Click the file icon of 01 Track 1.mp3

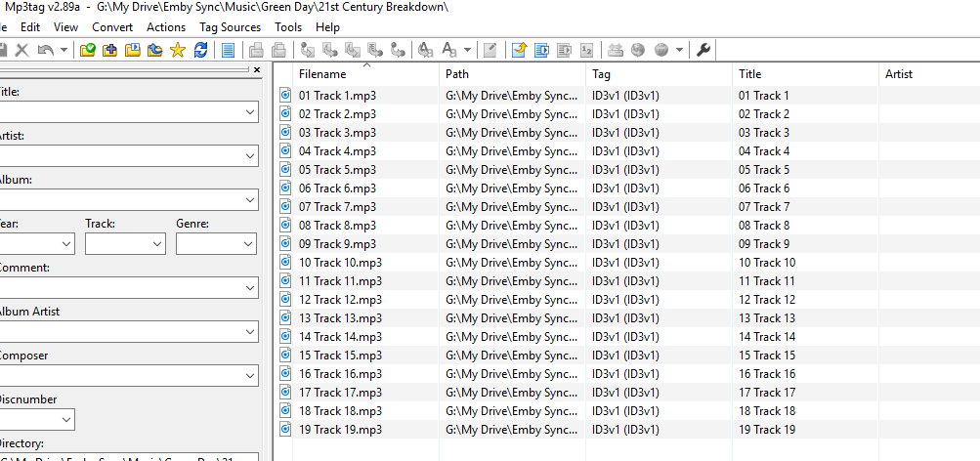coord(285,95)
